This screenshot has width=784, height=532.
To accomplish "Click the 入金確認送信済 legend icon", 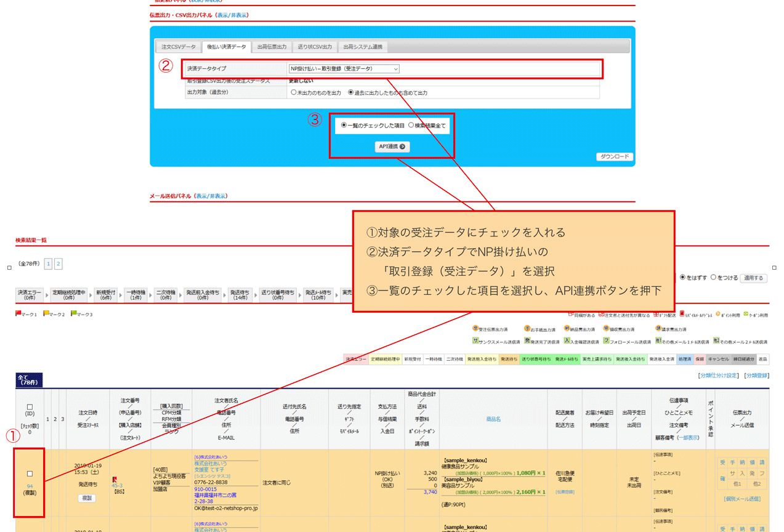I will point(567,341).
